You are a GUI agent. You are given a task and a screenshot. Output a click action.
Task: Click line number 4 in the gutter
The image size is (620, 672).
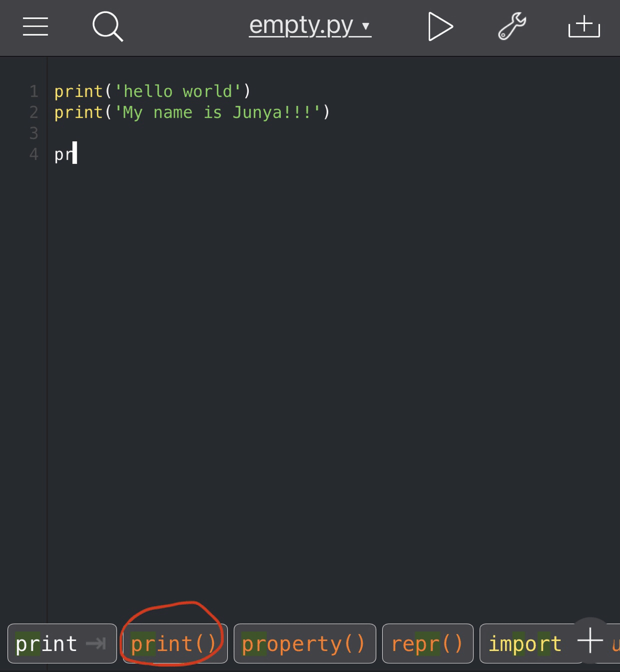click(x=33, y=154)
